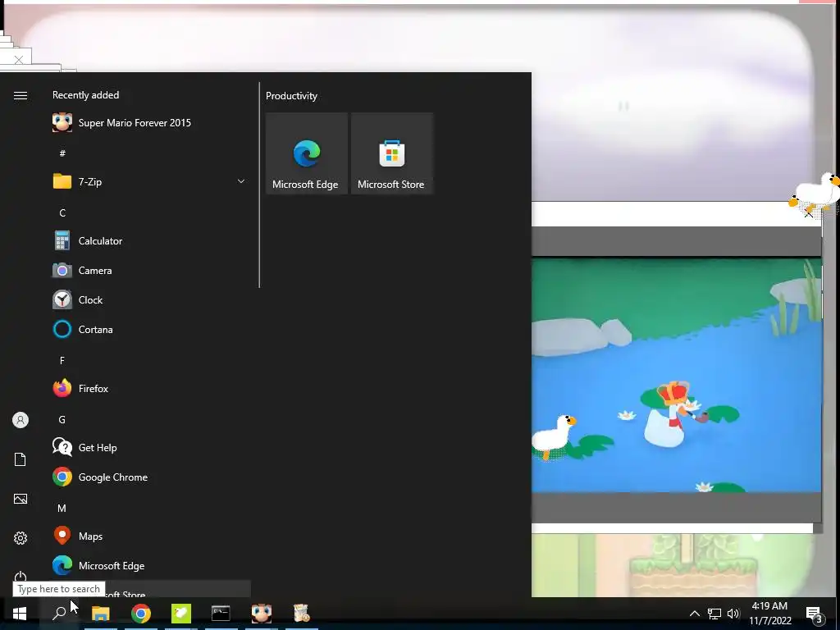Expand the Start menu hamburger button

pyautogui.click(x=21, y=95)
